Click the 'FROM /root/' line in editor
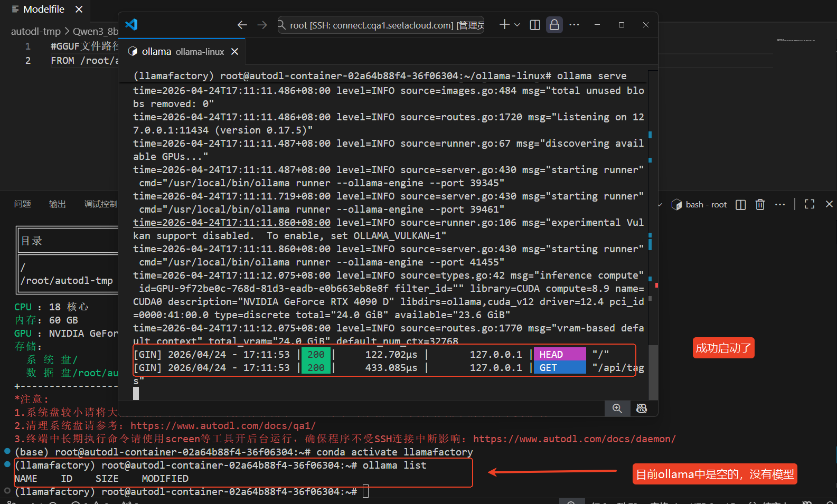 point(84,61)
